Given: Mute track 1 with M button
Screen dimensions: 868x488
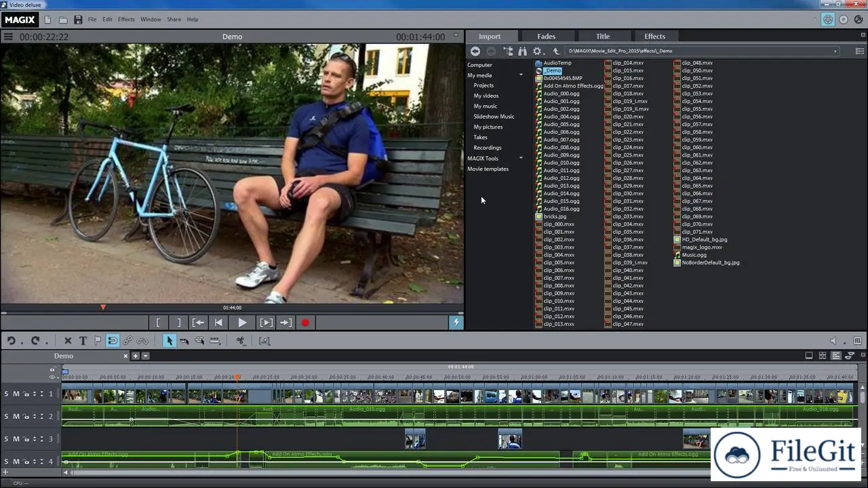Looking at the screenshot, I should 16,394.
